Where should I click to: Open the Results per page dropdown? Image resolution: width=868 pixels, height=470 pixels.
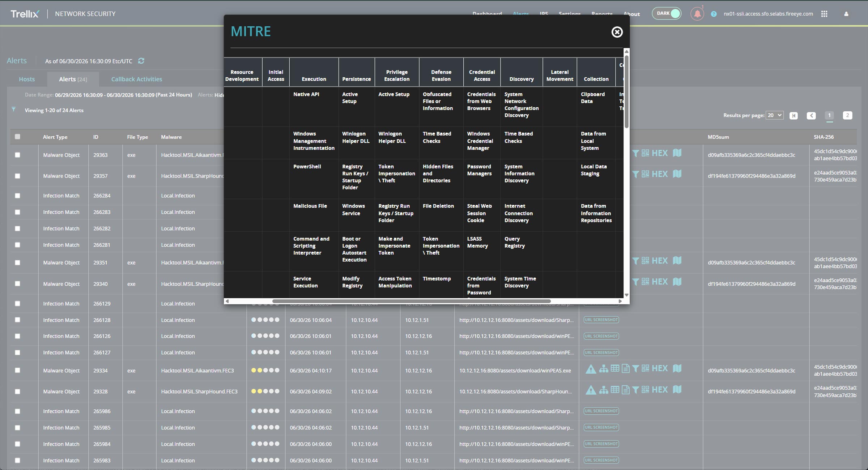(774, 115)
